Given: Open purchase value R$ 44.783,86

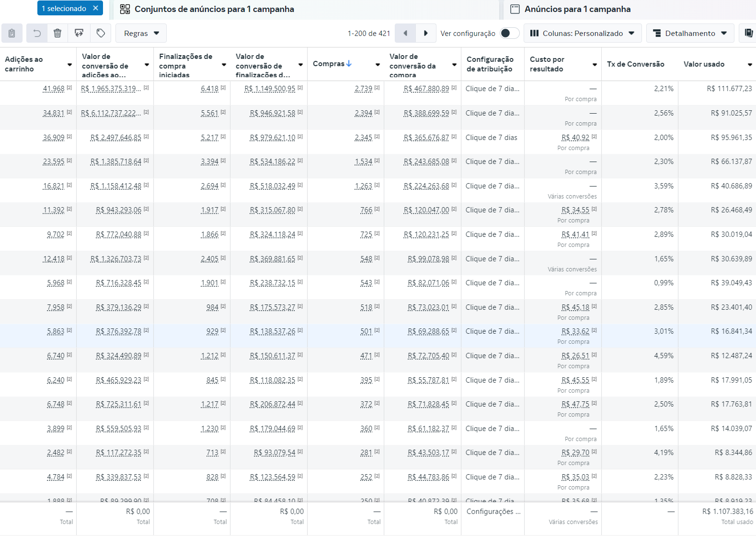Looking at the screenshot, I should tap(428, 477).
